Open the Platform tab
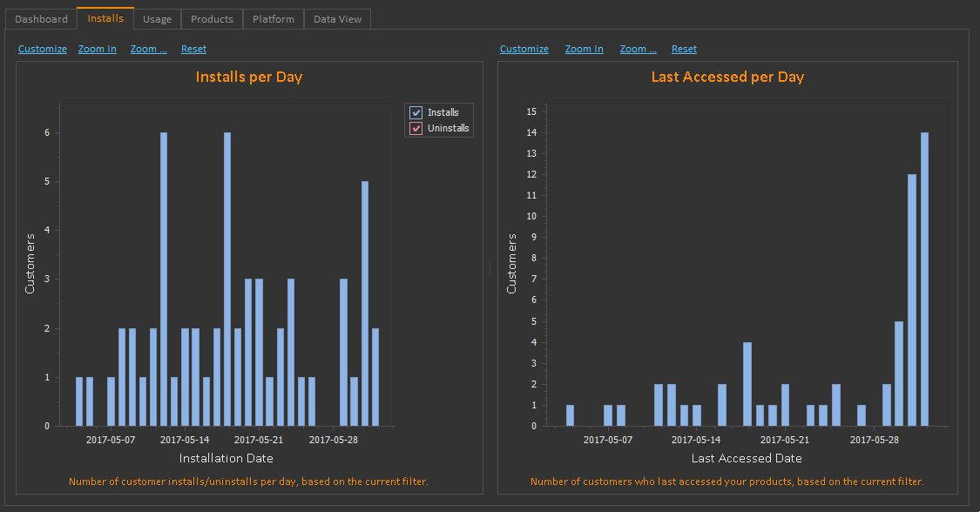Screen dimensions: 980x512 pos(274,19)
